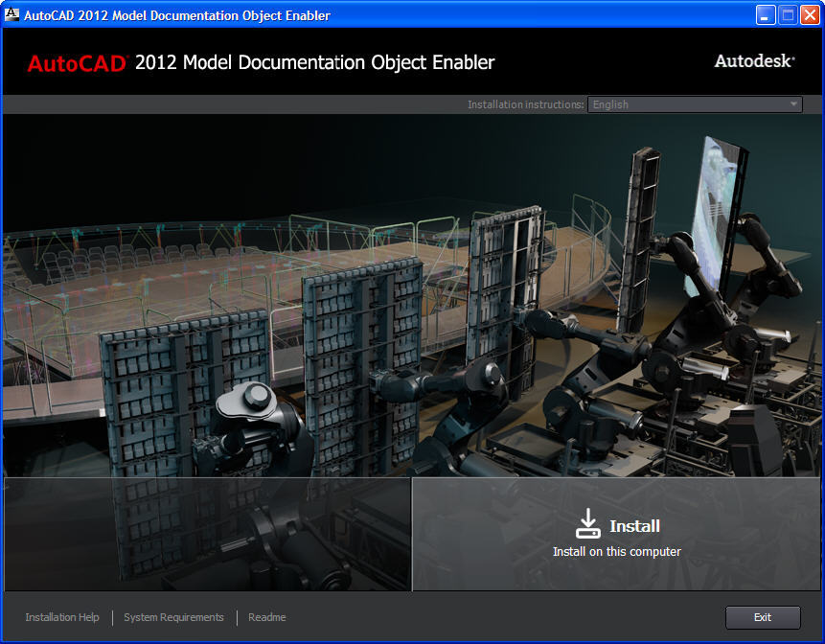Click the Exit button

[x=763, y=618]
